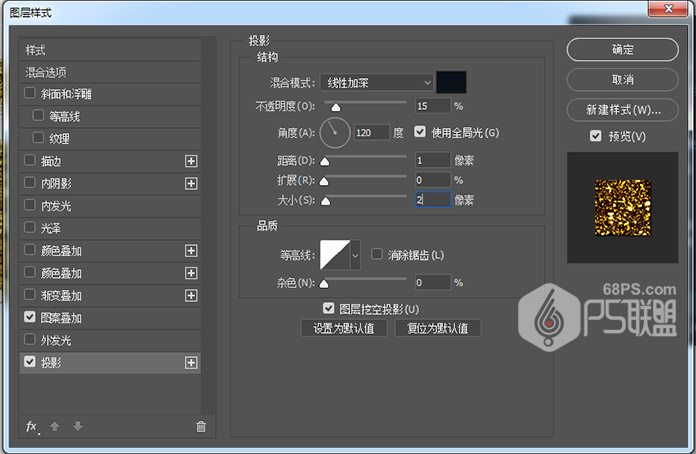Uncheck 投影 effect checkbox
Screen dimensions: 696x454
tap(30, 362)
